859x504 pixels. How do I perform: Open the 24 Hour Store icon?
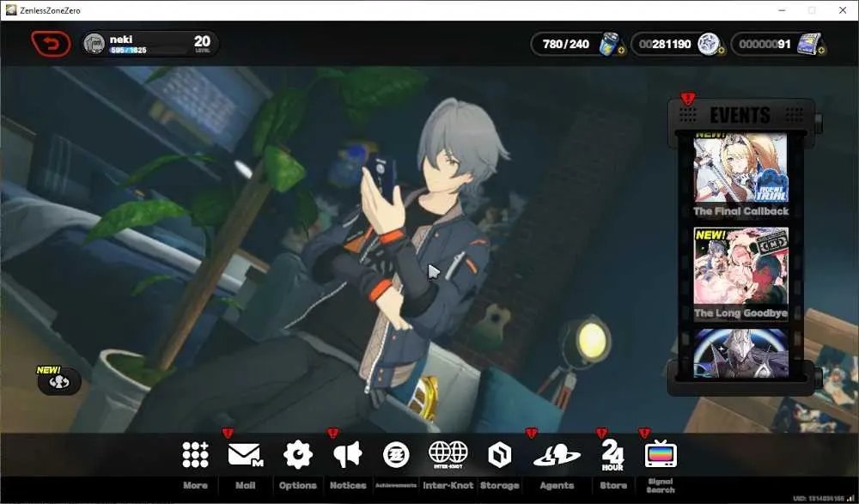[612, 455]
